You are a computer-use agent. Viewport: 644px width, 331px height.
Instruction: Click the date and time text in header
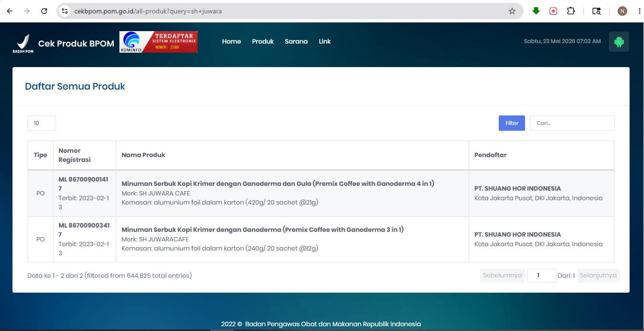pos(562,42)
